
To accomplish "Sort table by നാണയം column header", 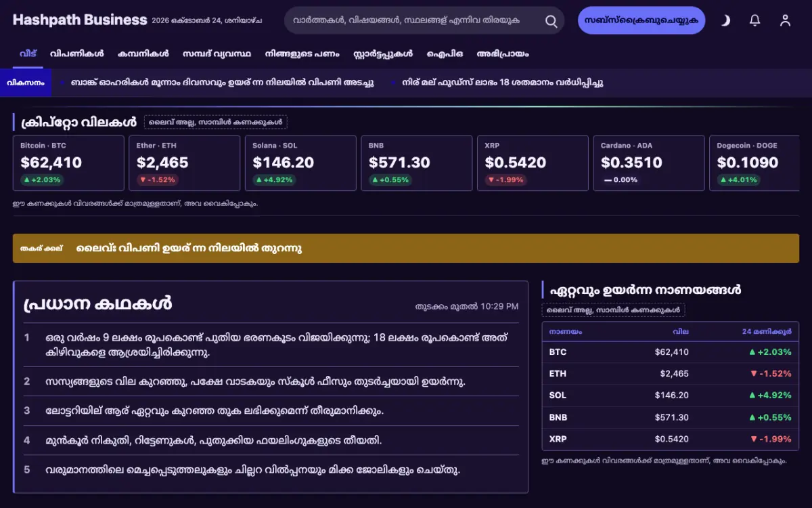I will 566,332.
